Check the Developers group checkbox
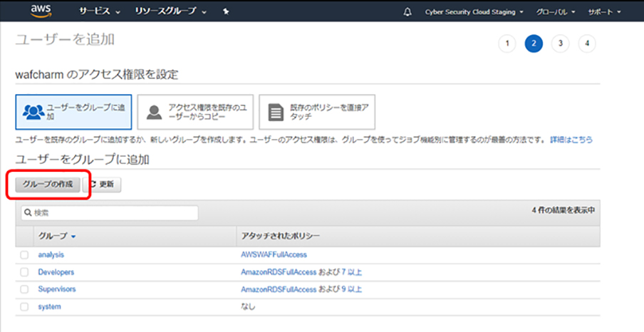Screen dimensions: 644x332 coord(24,272)
